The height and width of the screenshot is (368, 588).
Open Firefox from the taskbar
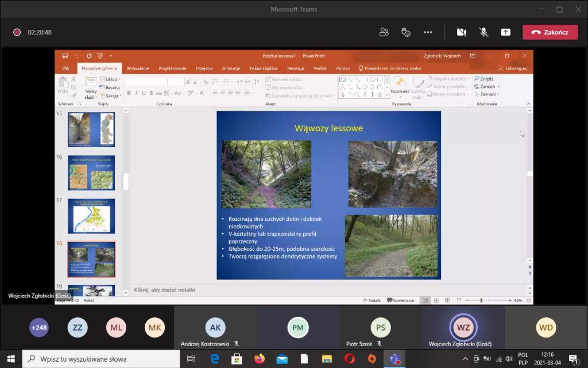260,359
